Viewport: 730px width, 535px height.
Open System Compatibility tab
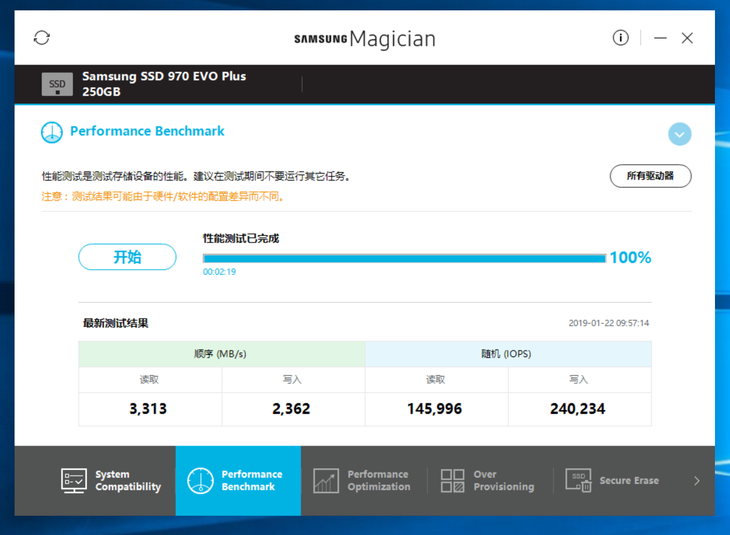point(110,481)
